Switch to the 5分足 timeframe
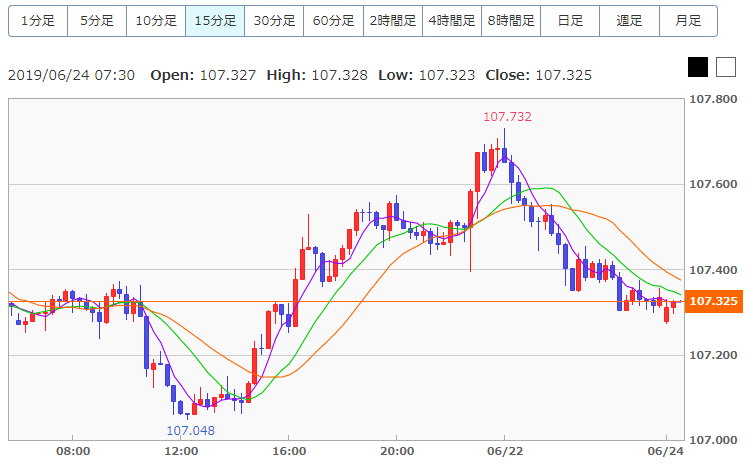Screen dimensions: 751x466 click(x=97, y=21)
